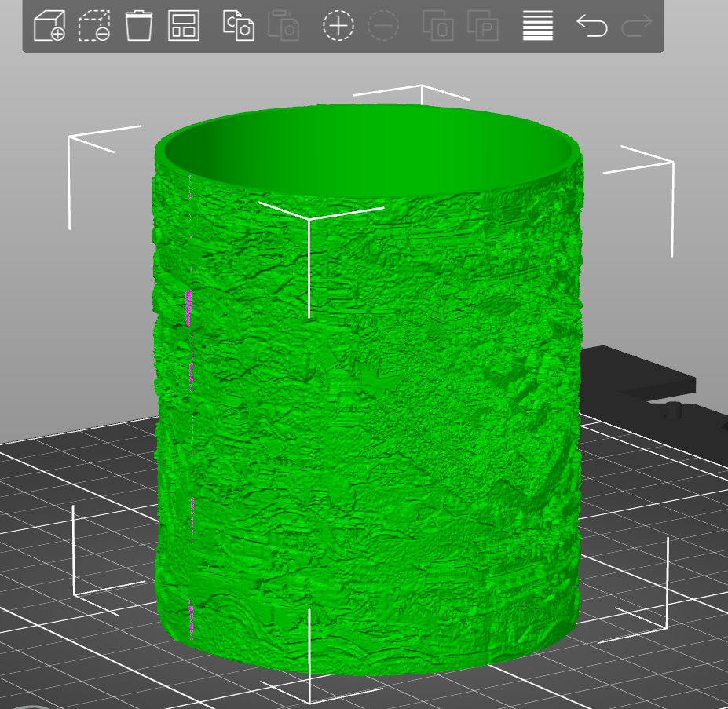Arrange objects on the bed
Image resolution: width=728 pixels, height=709 pixels.
184,25
